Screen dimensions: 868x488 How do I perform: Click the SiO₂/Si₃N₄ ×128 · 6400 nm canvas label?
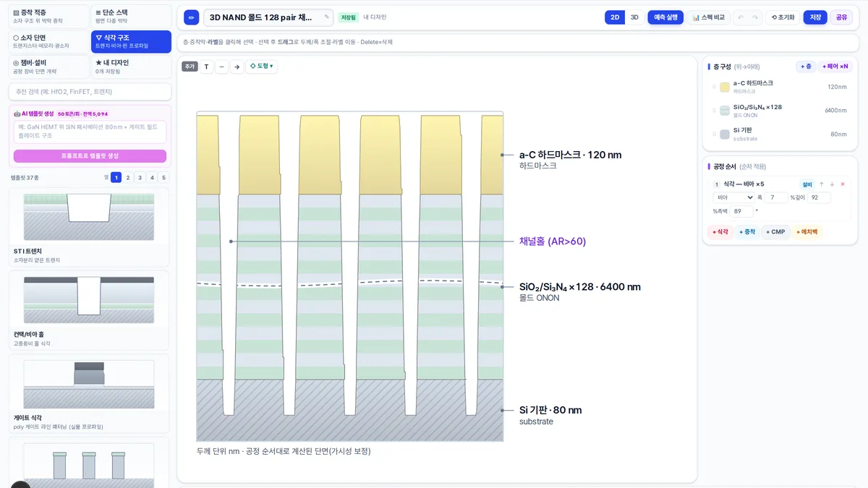(580, 287)
